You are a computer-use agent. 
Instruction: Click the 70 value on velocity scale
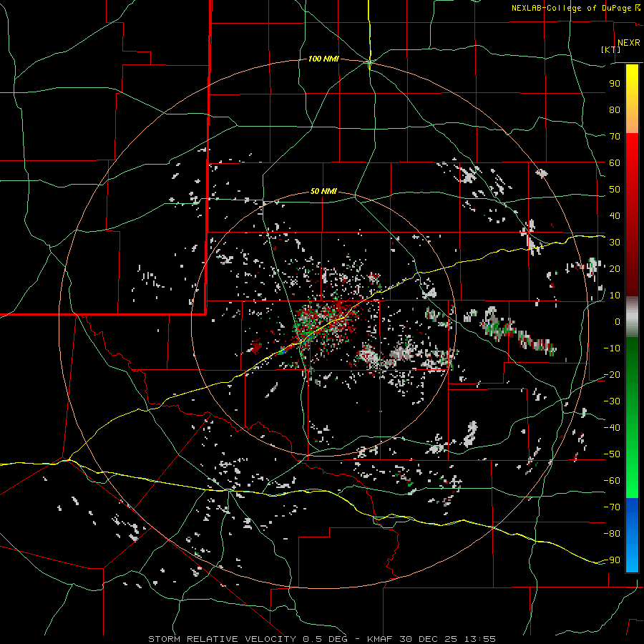[615, 137]
